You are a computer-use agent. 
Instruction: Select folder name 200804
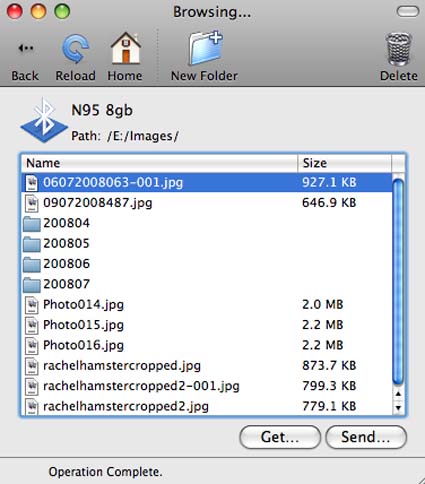click(x=67, y=223)
